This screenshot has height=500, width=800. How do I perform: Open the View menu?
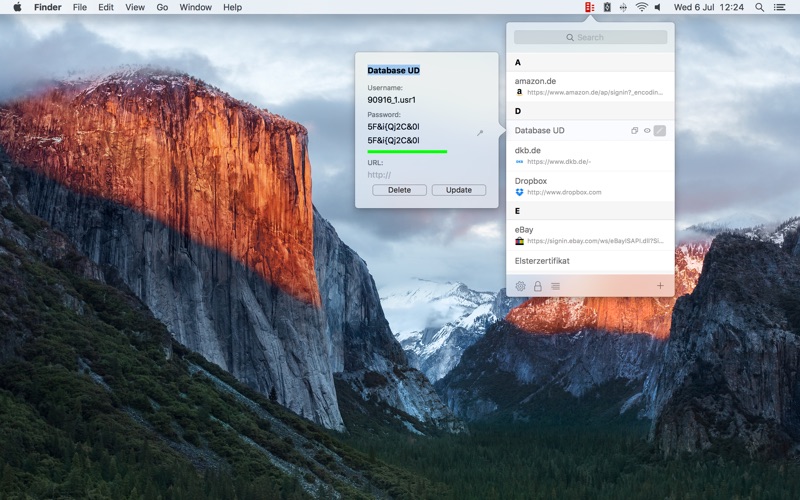coord(135,7)
